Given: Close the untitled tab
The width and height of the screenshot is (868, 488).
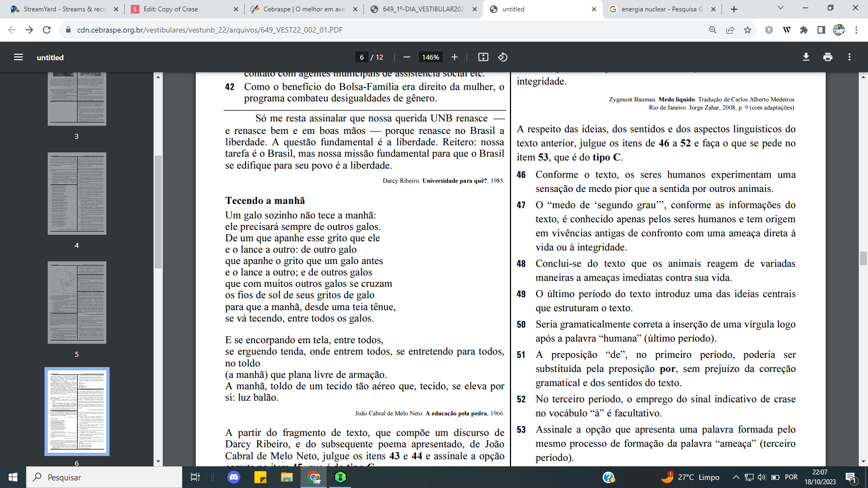Looking at the screenshot, I should click(594, 9).
